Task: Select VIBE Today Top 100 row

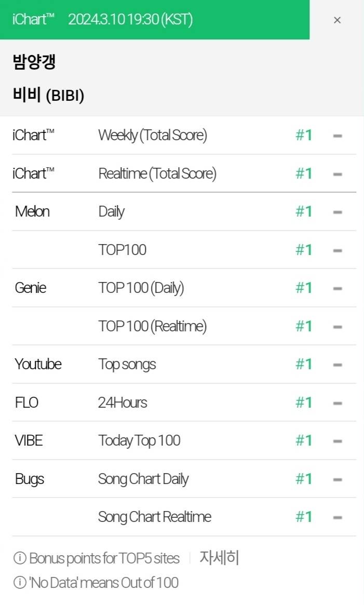Action: (x=184, y=440)
